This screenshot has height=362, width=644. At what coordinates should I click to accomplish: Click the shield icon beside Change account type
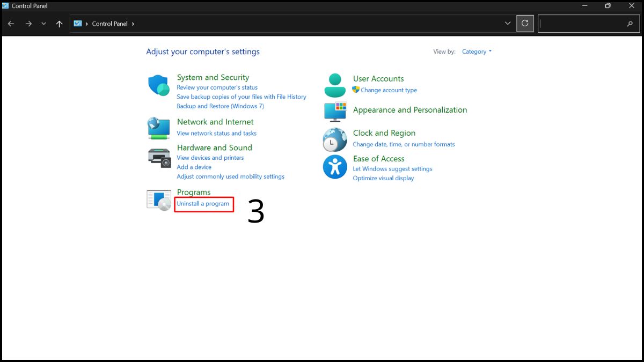356,90
